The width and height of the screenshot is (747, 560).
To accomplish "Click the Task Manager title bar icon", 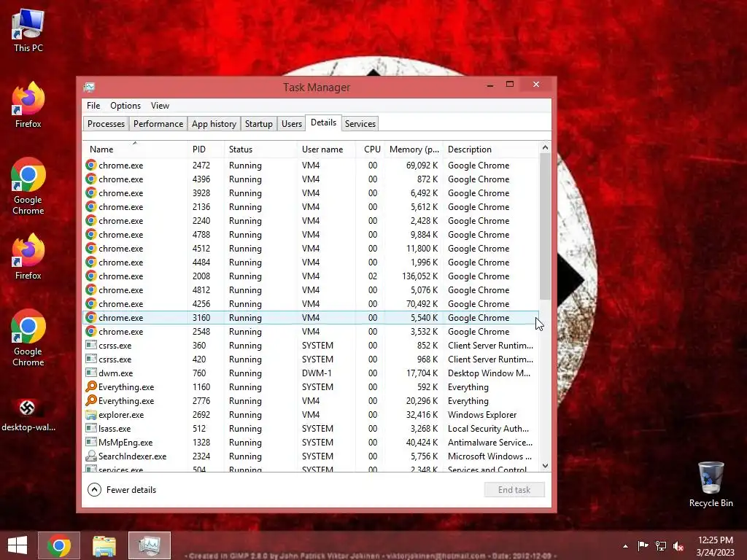I will click(89, 87).
